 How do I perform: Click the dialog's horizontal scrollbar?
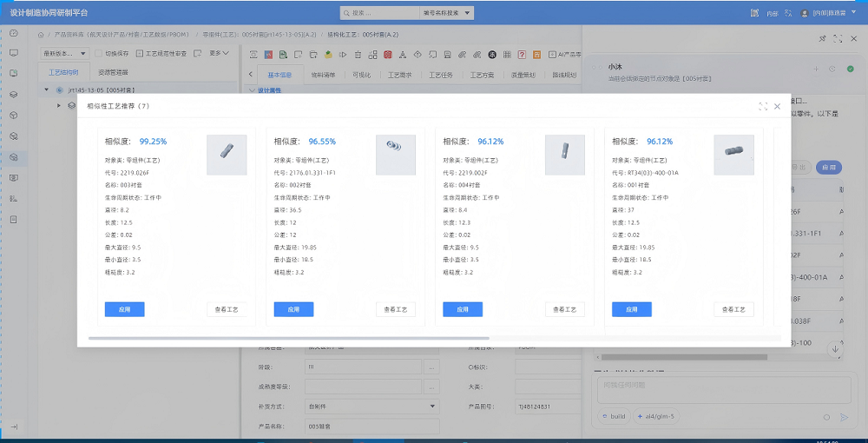click(289, 338)
